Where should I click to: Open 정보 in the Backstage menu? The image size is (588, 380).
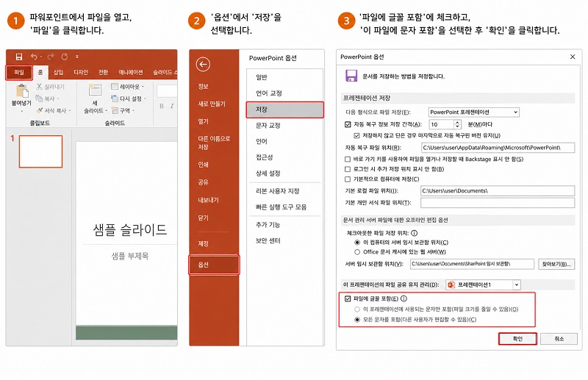point(203,87)
